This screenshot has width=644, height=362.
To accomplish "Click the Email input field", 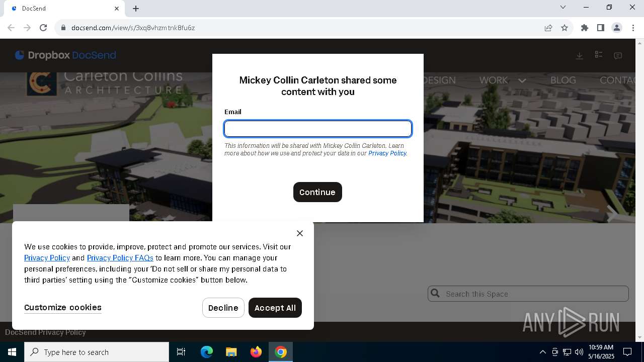I will coord(318,129).
